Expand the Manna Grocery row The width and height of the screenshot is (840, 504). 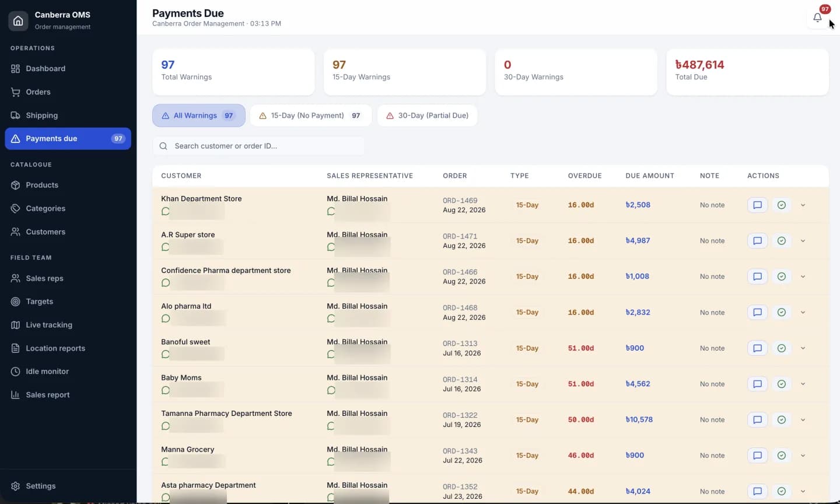pyautogui.click(x=803, y=456)
